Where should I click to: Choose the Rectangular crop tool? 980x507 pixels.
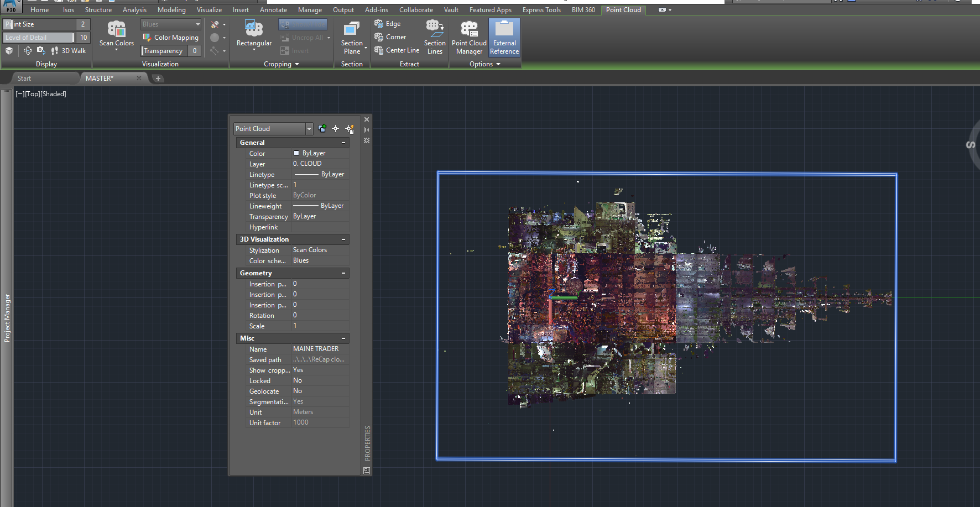254,35
